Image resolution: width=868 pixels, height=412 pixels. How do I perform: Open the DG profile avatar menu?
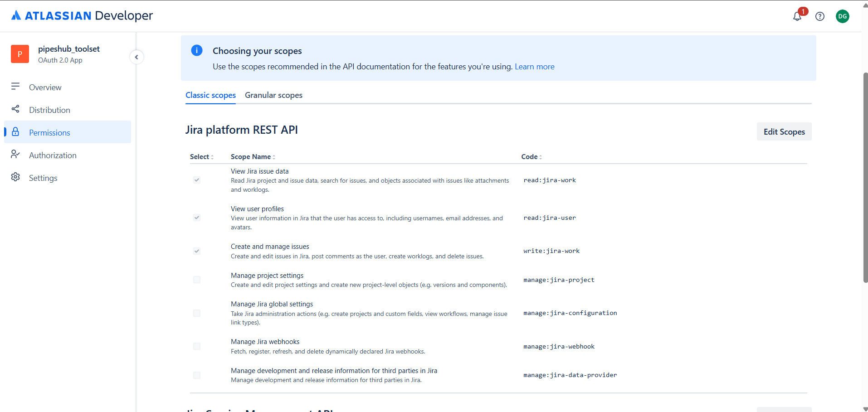(x=843, y=16)
